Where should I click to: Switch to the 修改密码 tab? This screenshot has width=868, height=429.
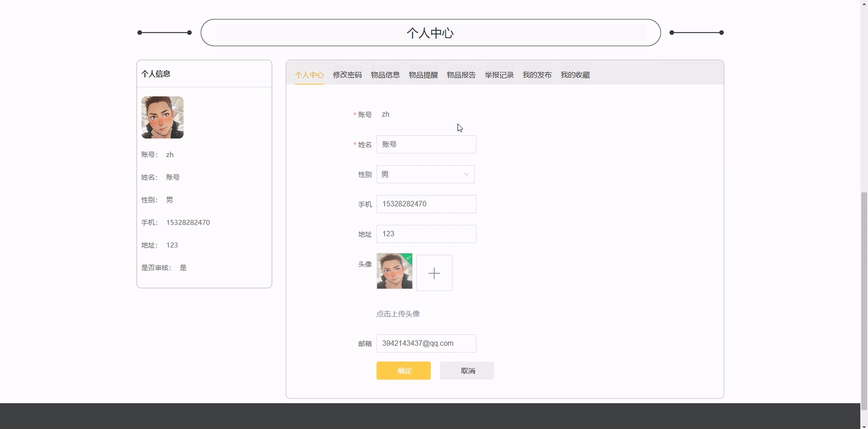(347, 75)
